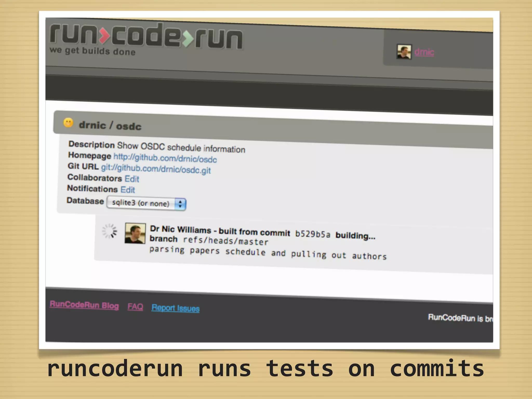The height and width of the screenshot is (399, 532).
Task: Edit the Notifications setting
Action: click(128, 190)
